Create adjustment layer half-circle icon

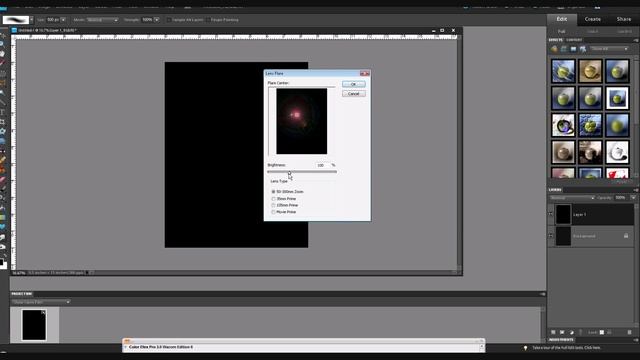pyautogui.click(x=571, y=332)
